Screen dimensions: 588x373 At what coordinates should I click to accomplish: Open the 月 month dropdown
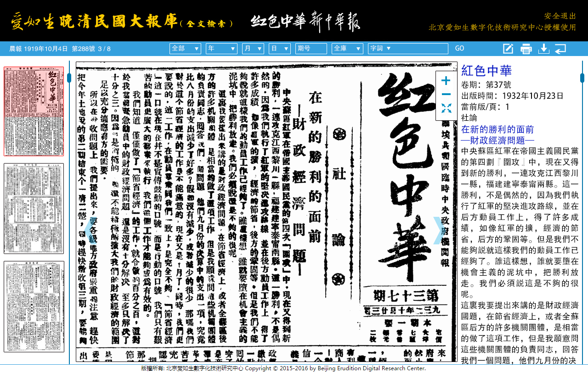[253, 48]
